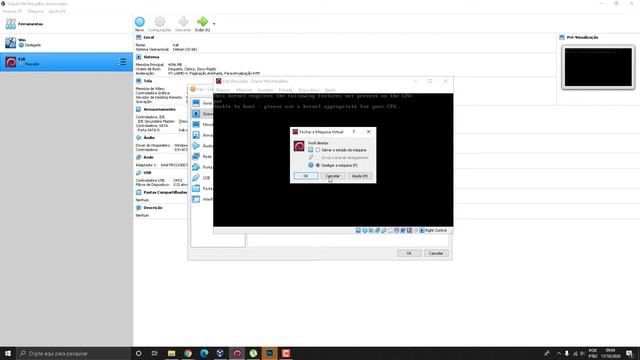
Task: Select Rede category in settings sidebar
Action: tap(202, 156)
